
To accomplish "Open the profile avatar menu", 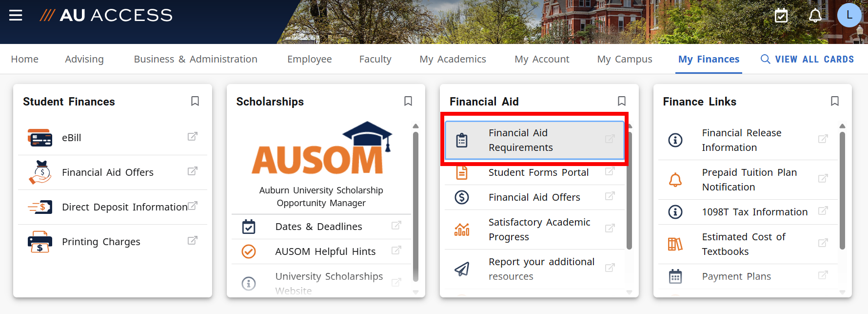I will pos(849,15).
